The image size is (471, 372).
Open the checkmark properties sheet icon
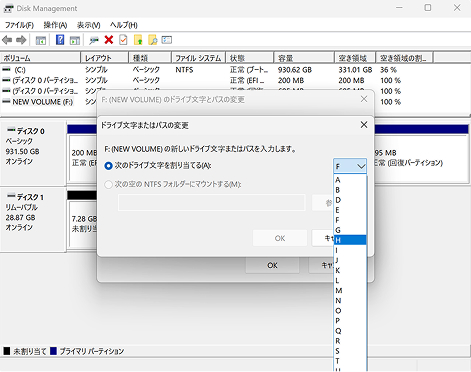(123, 40)
